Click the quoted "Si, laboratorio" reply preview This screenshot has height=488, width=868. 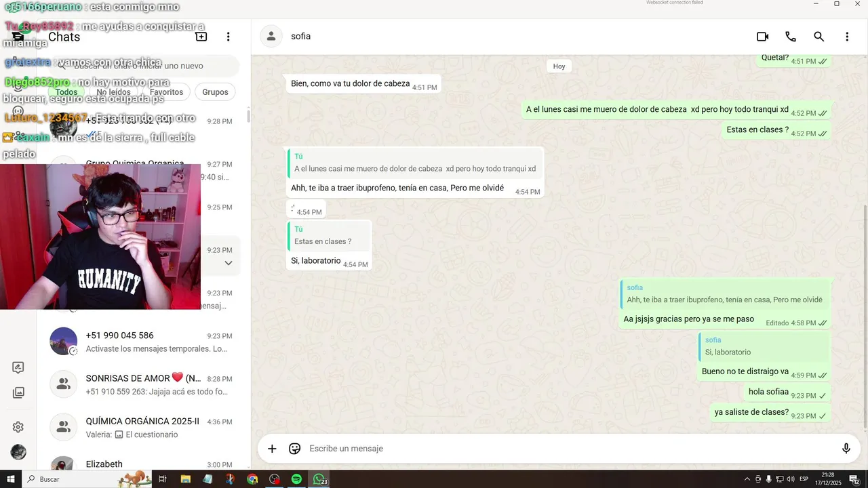[x=764, y=346]
